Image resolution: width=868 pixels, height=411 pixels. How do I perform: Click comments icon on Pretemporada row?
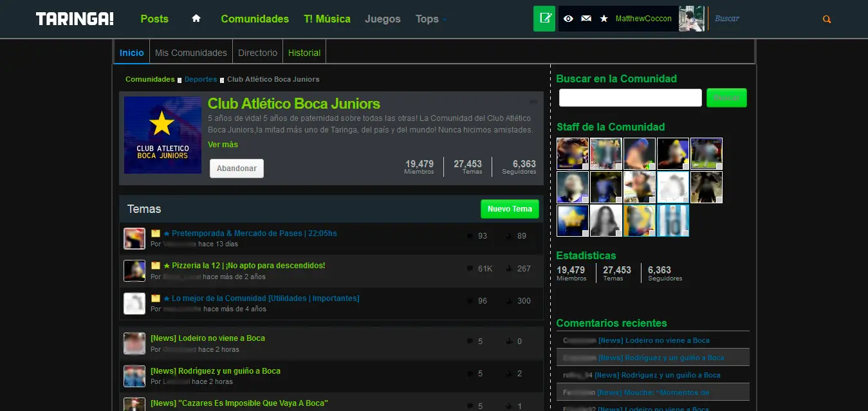pos(470,236)
